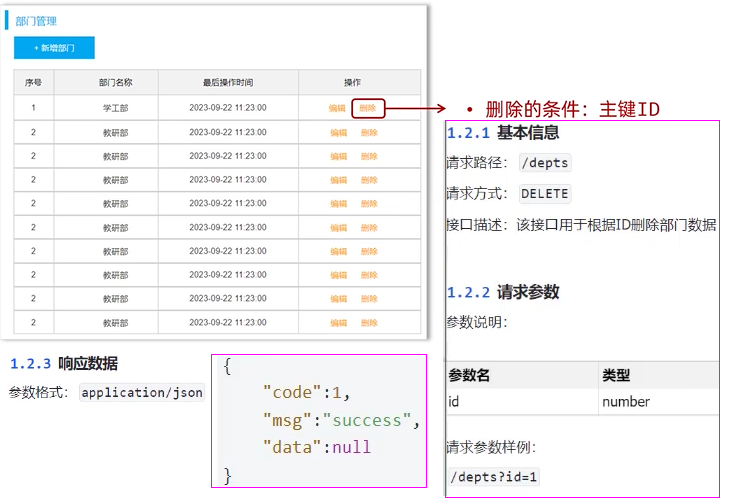Click the 序号 column header

coord(33,83)
